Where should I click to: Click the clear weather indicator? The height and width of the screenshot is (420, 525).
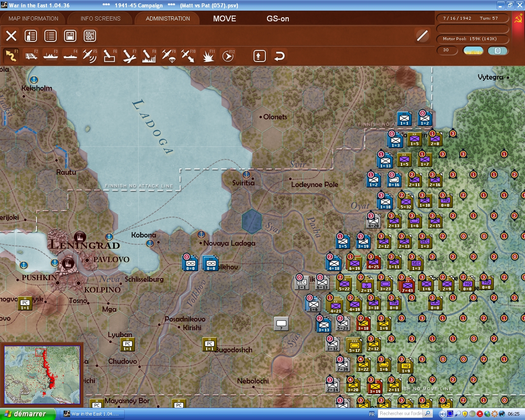pyautogui.click(x=473, y=50)
